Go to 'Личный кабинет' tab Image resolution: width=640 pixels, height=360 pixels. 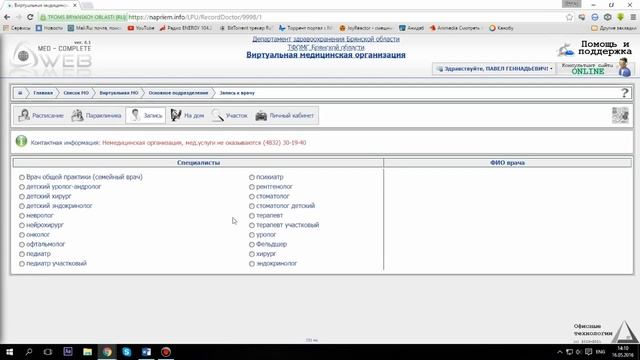pos(284,116)
